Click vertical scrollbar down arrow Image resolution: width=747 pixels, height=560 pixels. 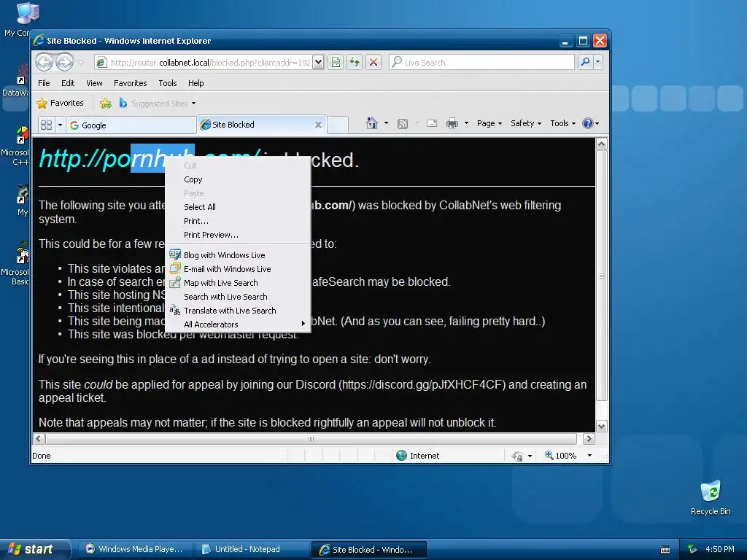pos(602,426)
